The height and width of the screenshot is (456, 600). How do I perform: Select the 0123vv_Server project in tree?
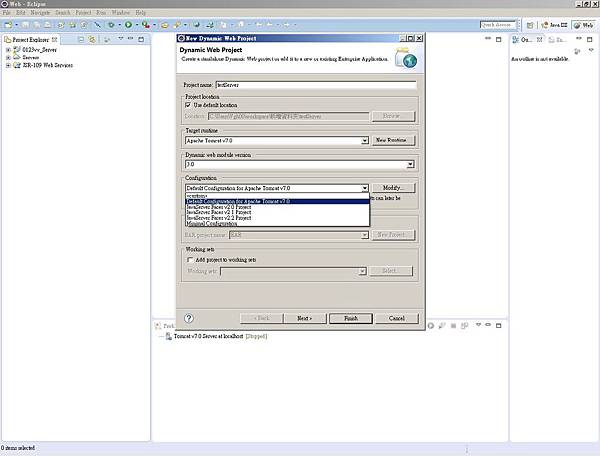[39, 50]
